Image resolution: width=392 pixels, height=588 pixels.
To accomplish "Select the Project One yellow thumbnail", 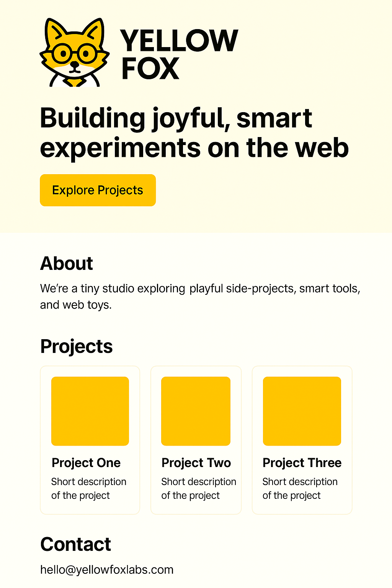I will click(90, 411).
